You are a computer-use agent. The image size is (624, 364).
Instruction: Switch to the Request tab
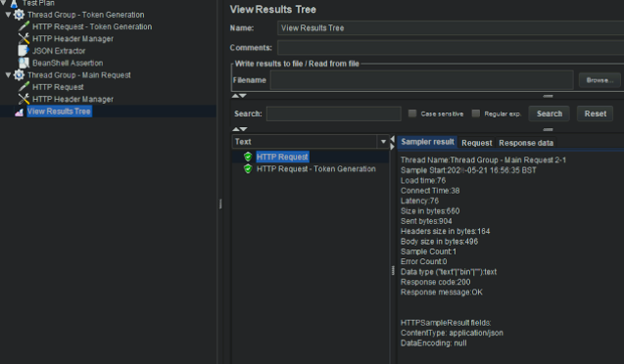pos(477,143)
